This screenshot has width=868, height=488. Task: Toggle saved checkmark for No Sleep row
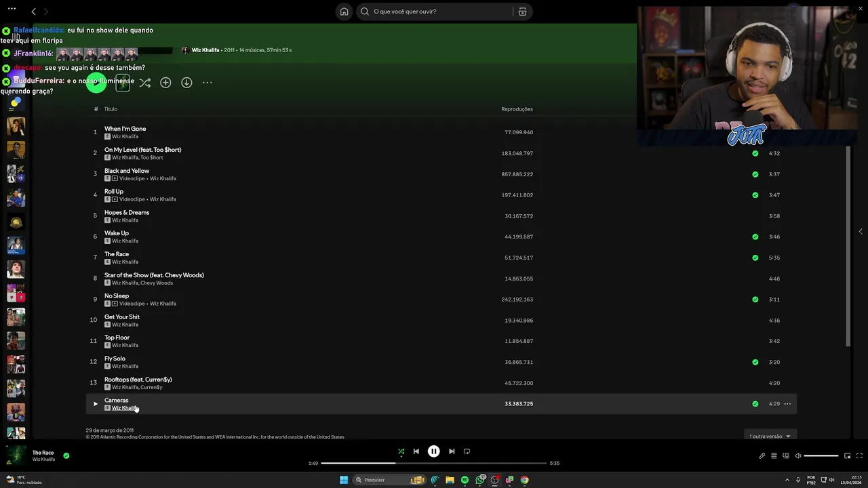click(x=755, y=300)
